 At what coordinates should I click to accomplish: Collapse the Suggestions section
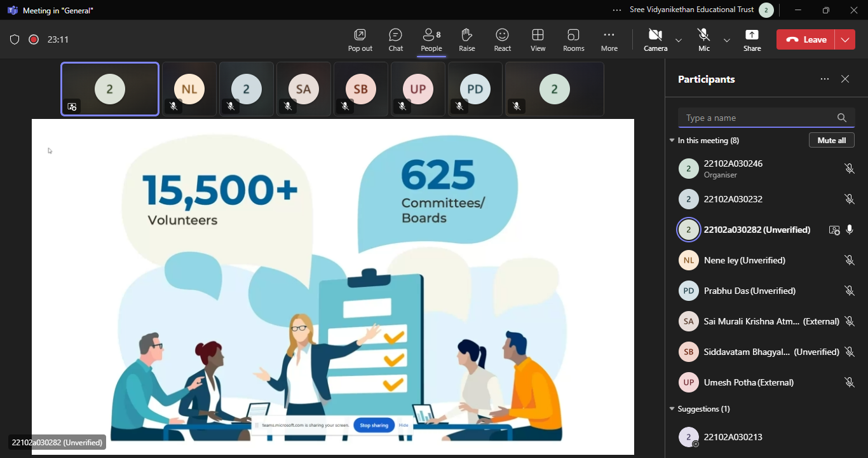pyautogui.click(x=672, y=409)
